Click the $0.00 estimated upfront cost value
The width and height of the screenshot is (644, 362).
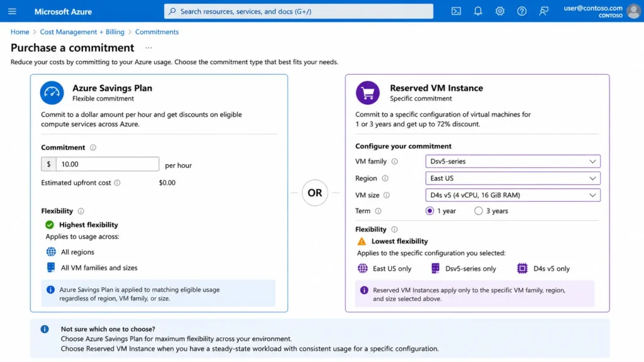coord(167,183)
